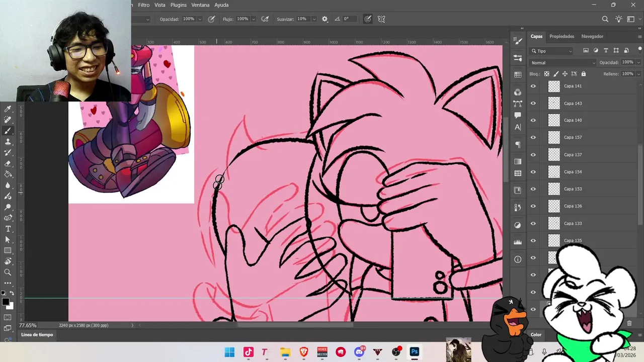Open the Filtro menu
644x362 pixels.
tap(144, 5)
